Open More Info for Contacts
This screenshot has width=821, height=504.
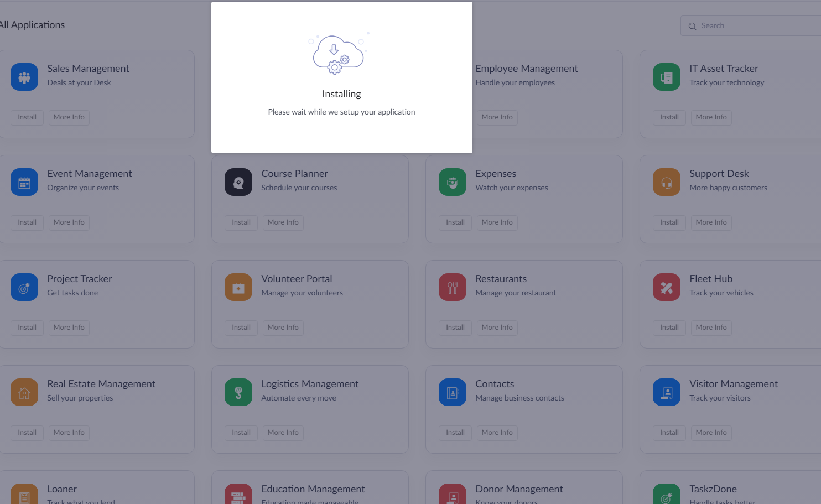click(x=497, y=433)
